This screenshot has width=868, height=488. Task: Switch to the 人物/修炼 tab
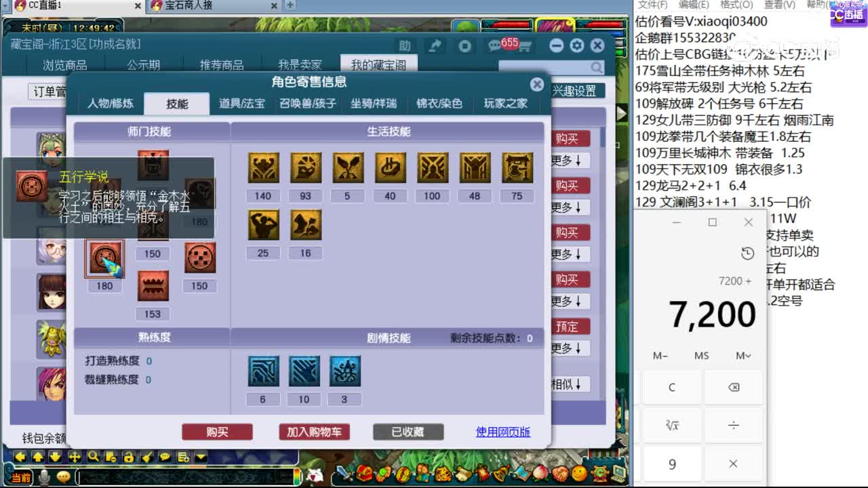pos(111,104)
